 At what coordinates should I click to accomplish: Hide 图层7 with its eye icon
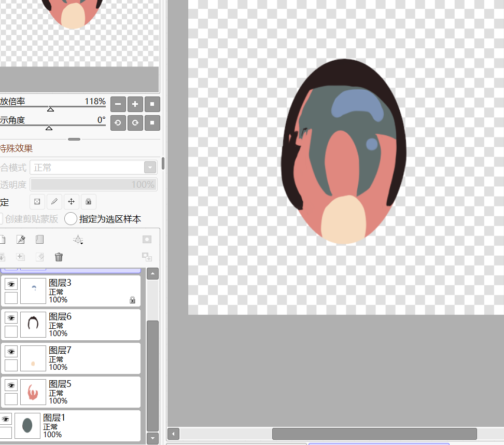[11, 352]
